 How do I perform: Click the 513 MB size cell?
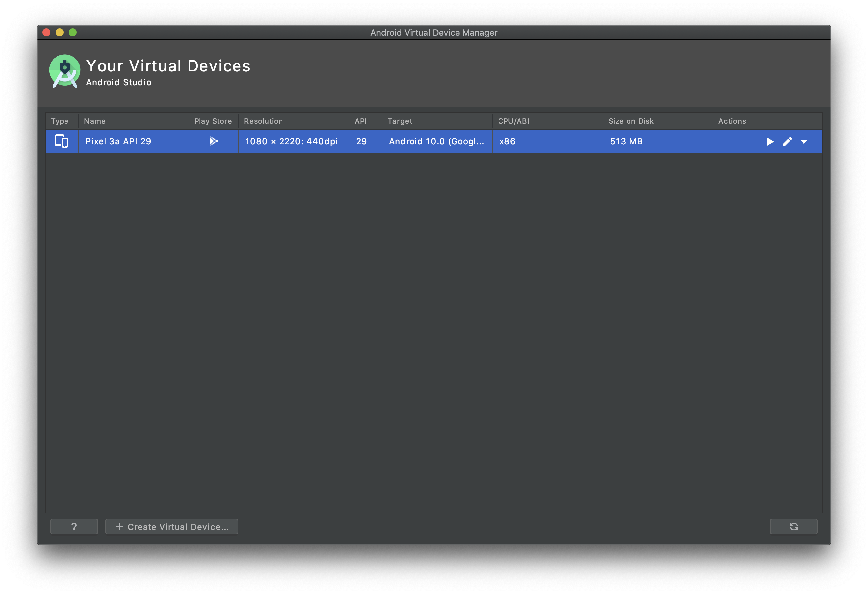[x=626, y=141]
